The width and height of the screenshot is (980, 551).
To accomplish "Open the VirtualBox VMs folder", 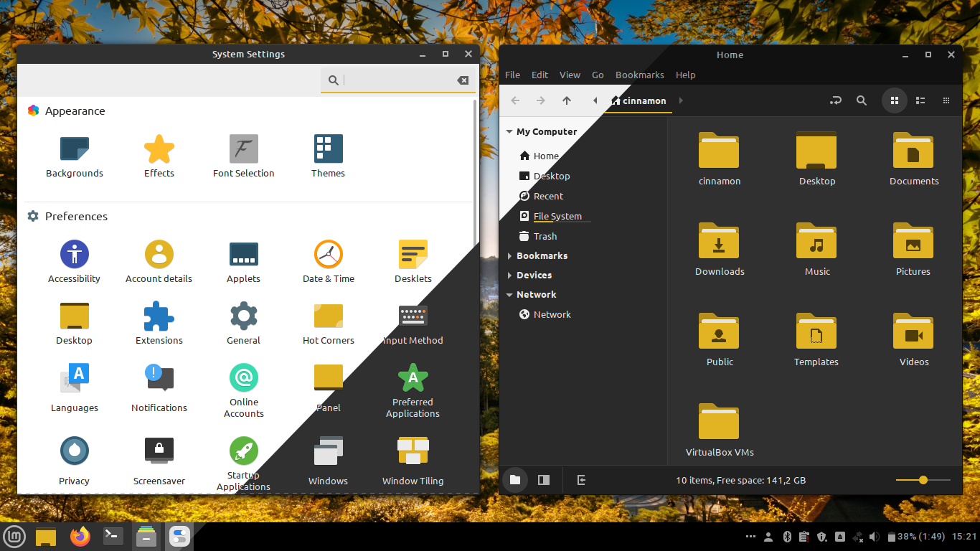I will point(720,430).
